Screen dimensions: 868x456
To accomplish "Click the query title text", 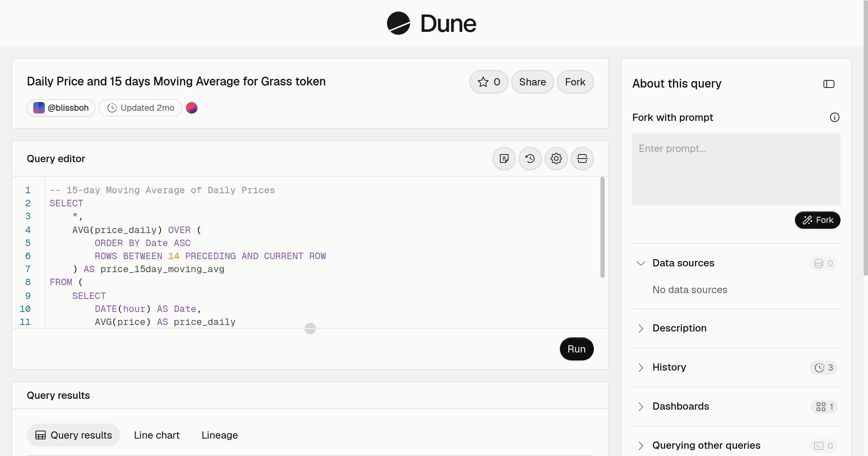I will (x=176, y=81).
